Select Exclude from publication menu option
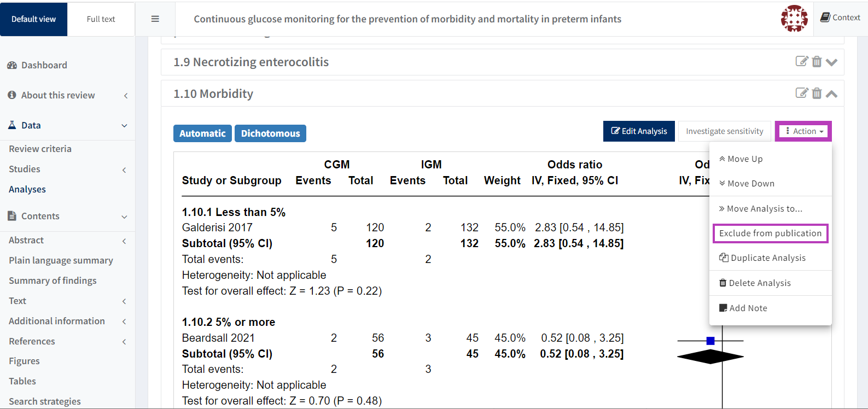This screenshot has width=868, height=409. tap(770, 233)
